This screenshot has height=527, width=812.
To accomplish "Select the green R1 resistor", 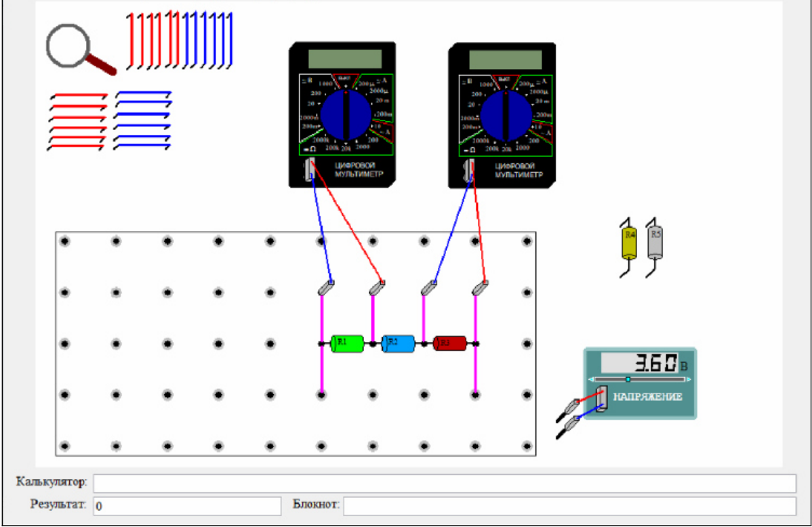I will point(347,343).
